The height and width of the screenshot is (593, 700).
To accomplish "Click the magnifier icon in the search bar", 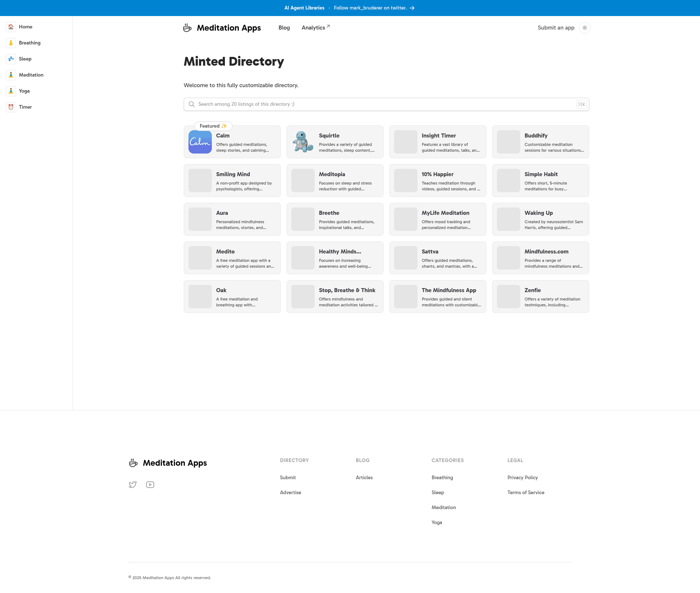I will pyautogui.click(x=192, y=104).
